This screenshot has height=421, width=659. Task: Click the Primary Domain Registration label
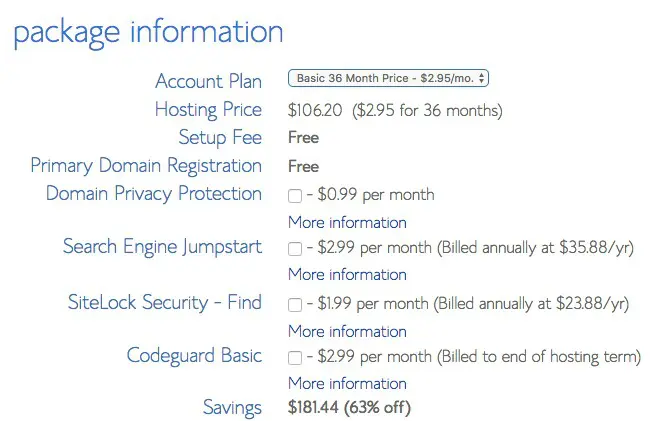pos(146,165)
